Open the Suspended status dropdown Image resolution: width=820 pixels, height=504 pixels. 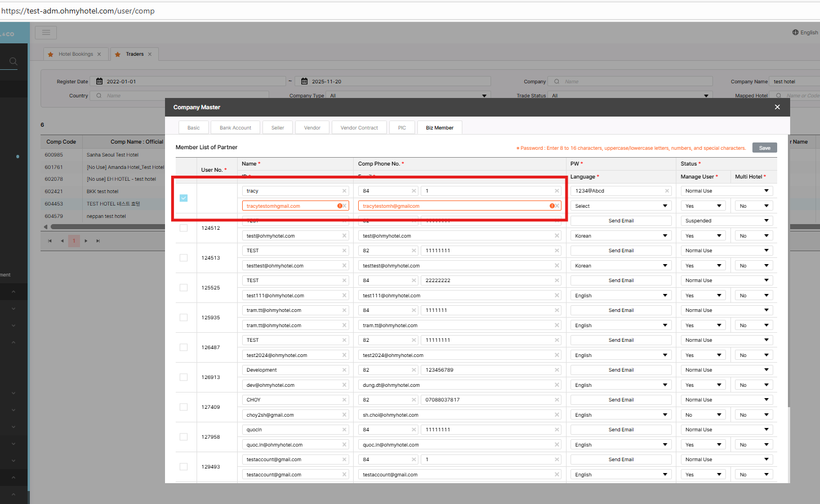coord(726,221)
